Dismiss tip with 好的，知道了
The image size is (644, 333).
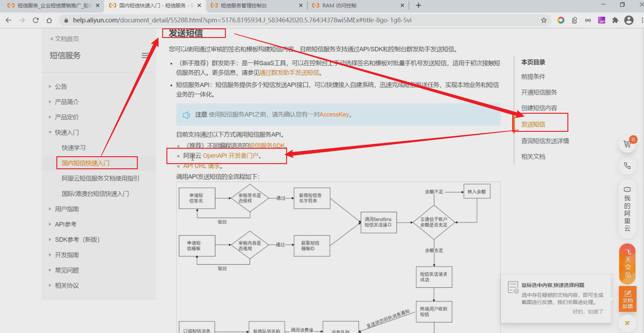(588, 312)
